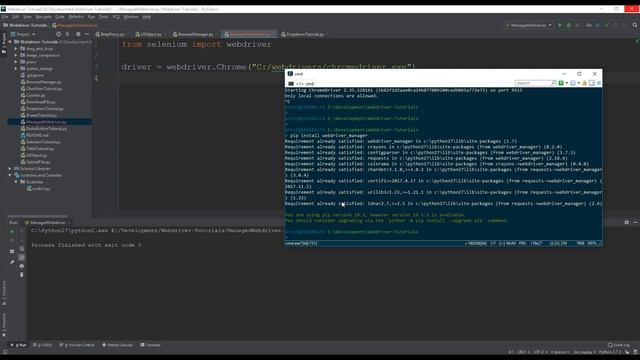Switch to DropdownTutorial.py editor tab
The width and height of the screenshot is (640, 360).
[302, 34]
